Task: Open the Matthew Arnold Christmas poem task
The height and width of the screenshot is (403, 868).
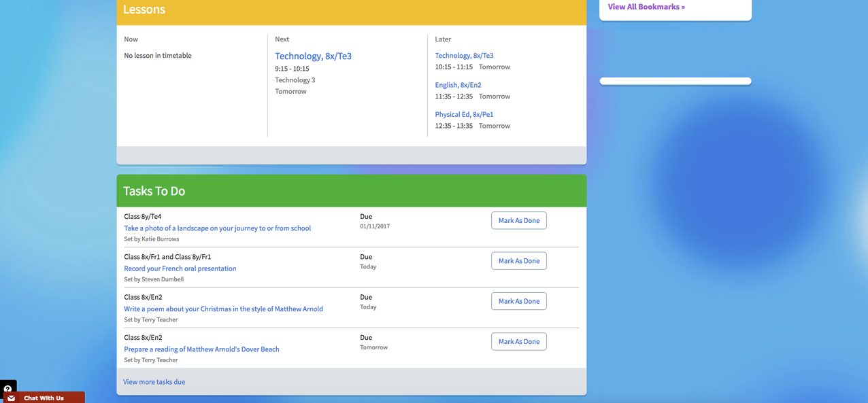Action: [x=223, y=309]
